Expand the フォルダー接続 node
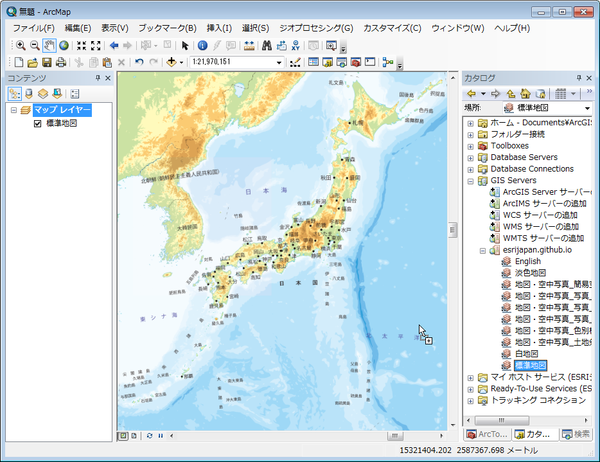This screenshot has width=600, height=462. coord(471,135)
